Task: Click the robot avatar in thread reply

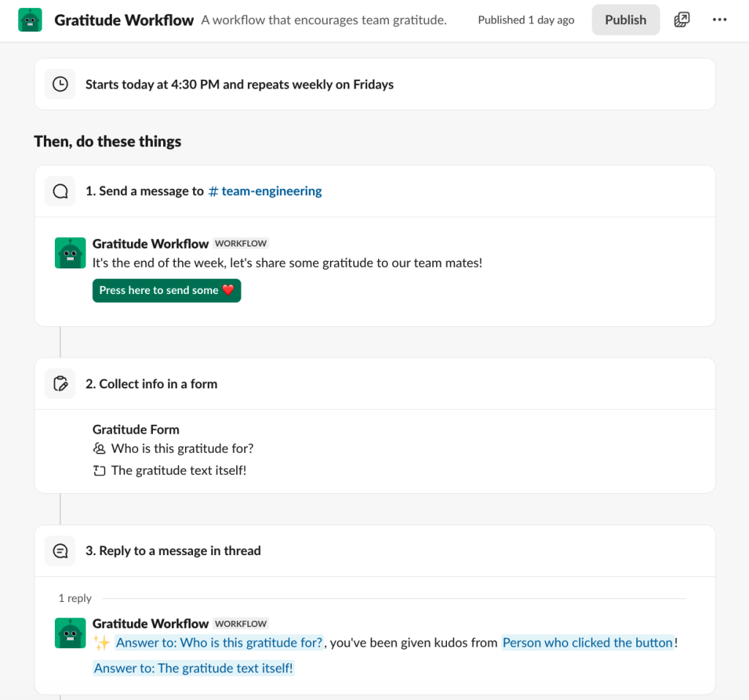Action: click(x=70, y=633)
